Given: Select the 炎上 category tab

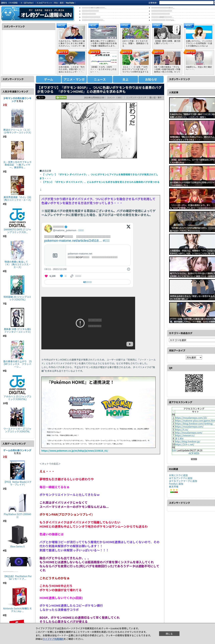Looking at the screenshot, I should click(125, 79).
